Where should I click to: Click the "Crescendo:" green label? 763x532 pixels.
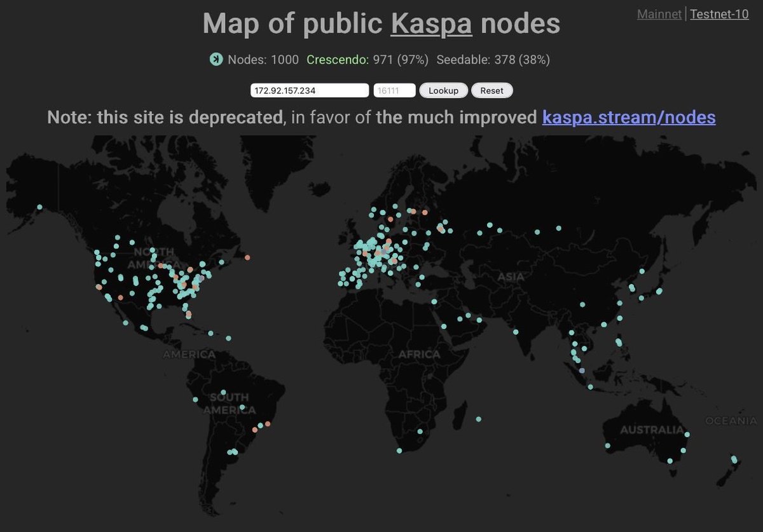pyautogui.click(x=338, y=60)
